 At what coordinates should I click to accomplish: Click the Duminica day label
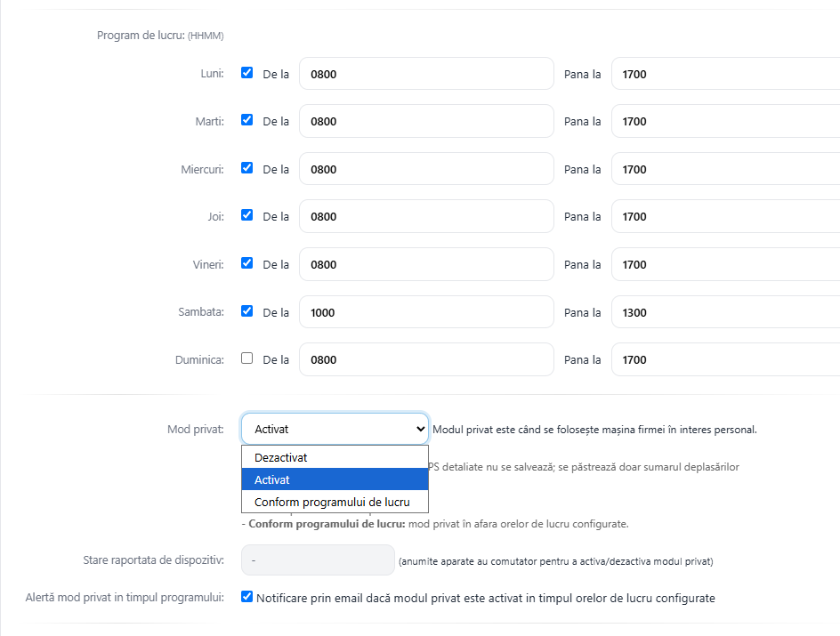click(199, 359)
